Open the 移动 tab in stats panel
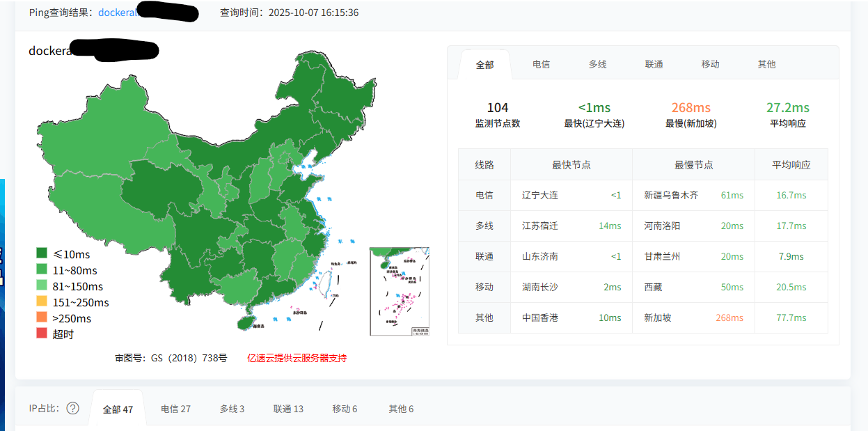The width and height of the screenshot is (868, 431). pyautogui.click(x=710, y=64)
